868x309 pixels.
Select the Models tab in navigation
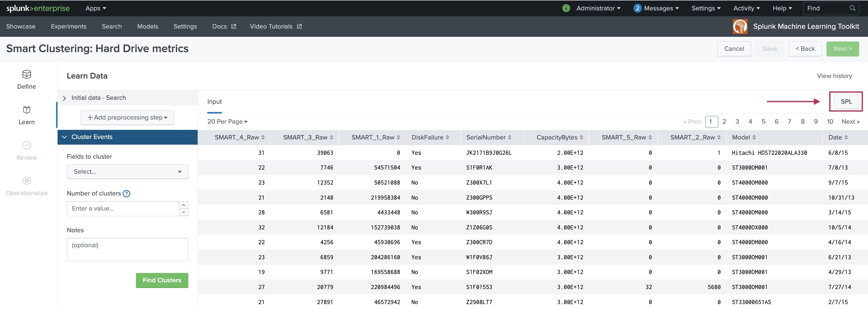(x=147, y=26)
